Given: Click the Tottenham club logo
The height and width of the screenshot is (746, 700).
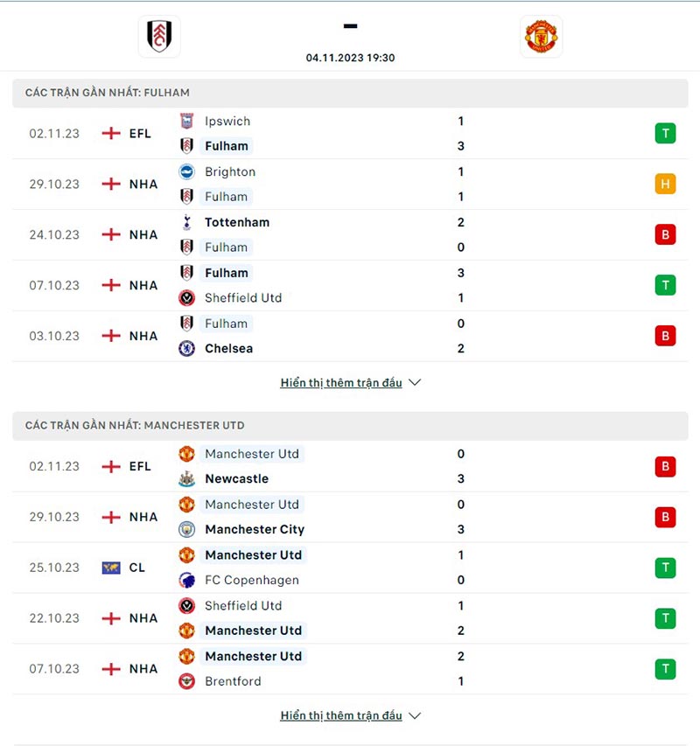Looking at the screenshot, I should coord(186,222).
